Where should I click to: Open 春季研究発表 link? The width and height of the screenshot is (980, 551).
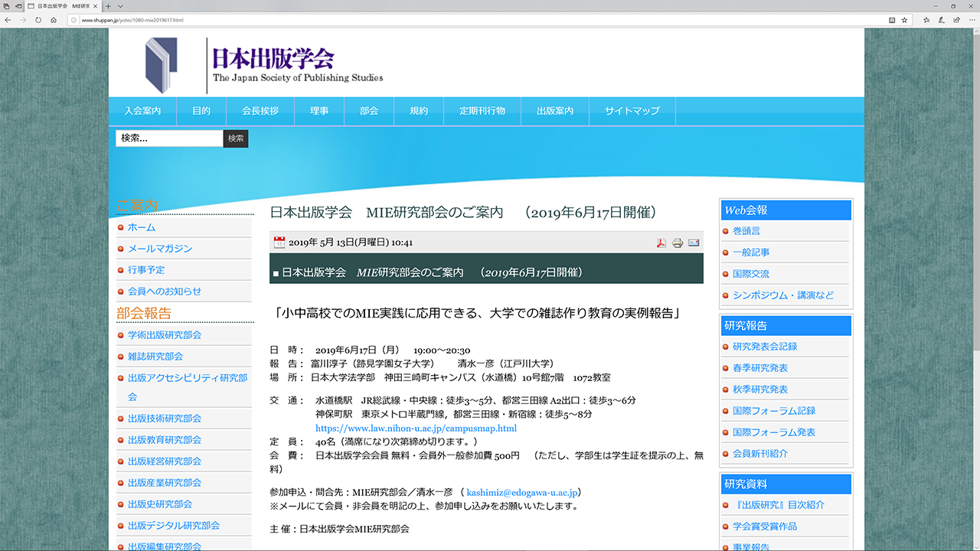[760, 368]
